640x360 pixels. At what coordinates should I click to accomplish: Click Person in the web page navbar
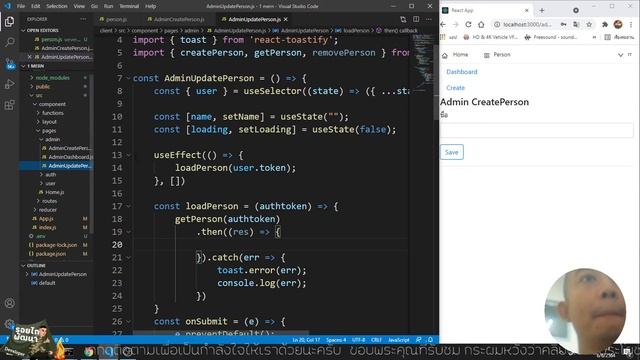pos(497,55)
